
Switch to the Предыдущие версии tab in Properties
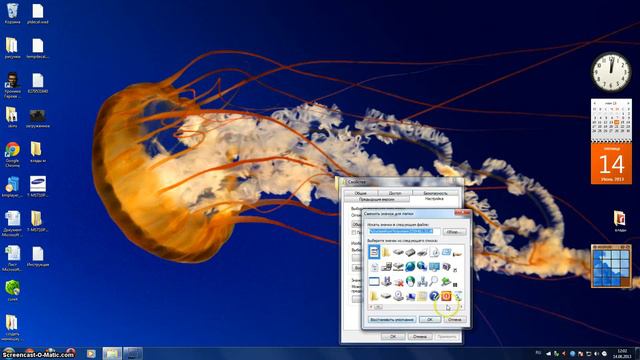pos(376,199)
